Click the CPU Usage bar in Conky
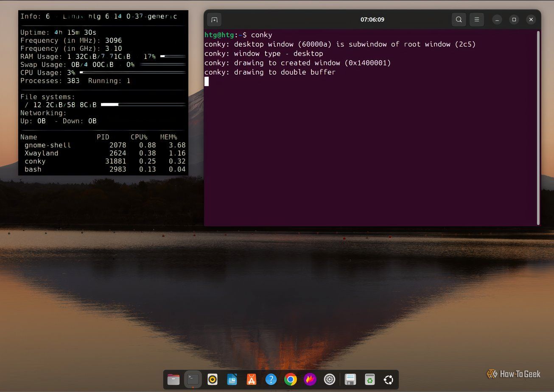 pyautogui.click(x=132, y=72)
